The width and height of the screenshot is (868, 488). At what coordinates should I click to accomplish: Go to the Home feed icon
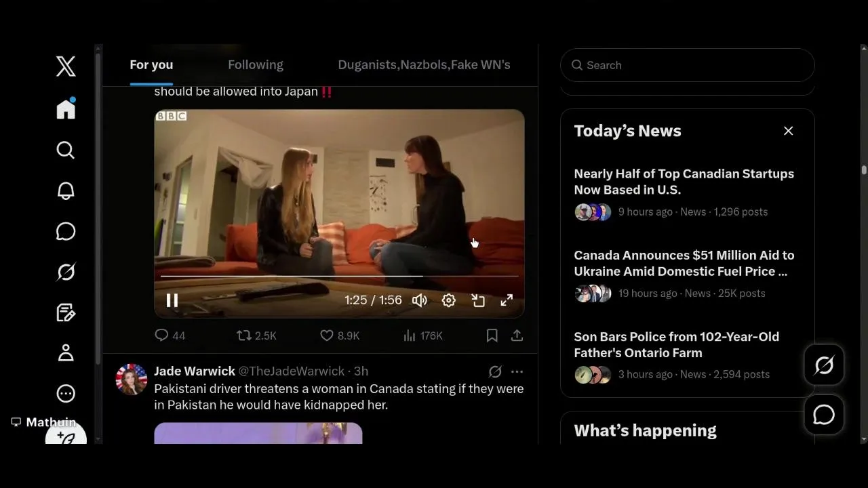[x=66, y=108]
